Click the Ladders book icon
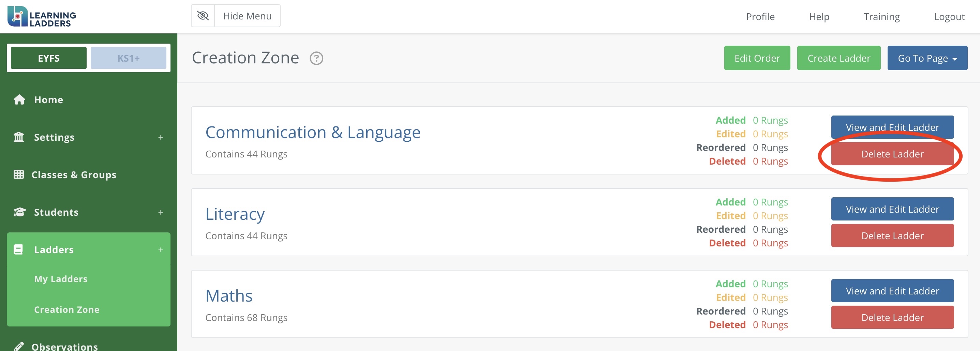Viewport: 980px width, 351px height. tap(18, 249)
